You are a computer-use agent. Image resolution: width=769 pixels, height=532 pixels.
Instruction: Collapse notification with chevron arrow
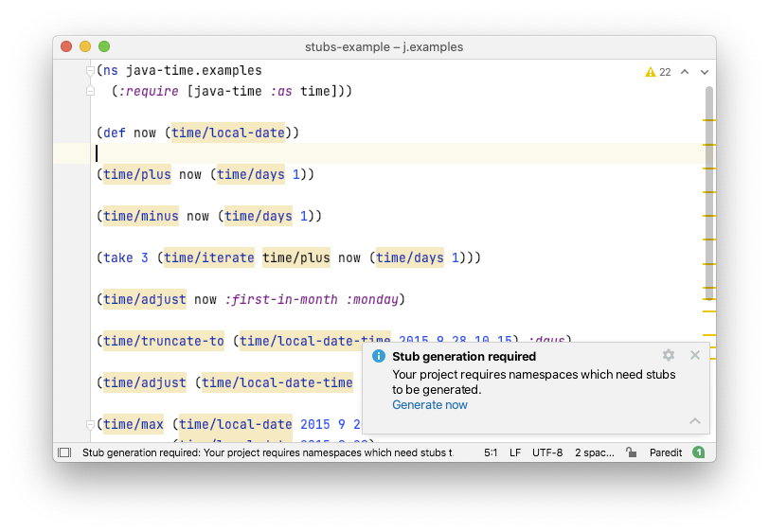tap(695, 421)
